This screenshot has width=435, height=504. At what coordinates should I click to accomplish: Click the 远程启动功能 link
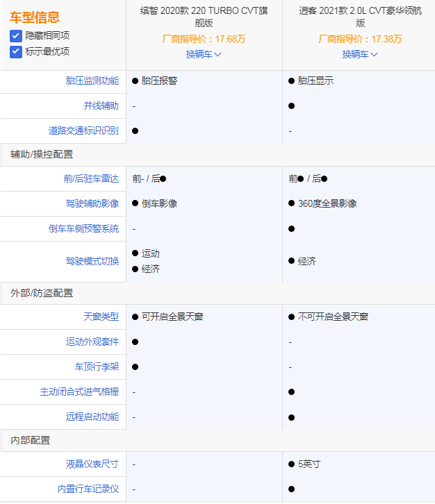[92, 417]
